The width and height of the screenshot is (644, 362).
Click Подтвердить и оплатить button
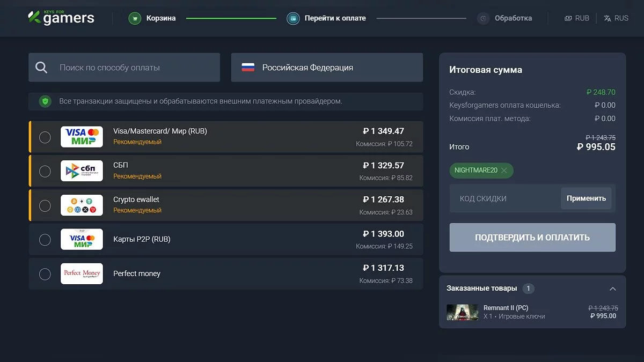(x=532, y=238)
